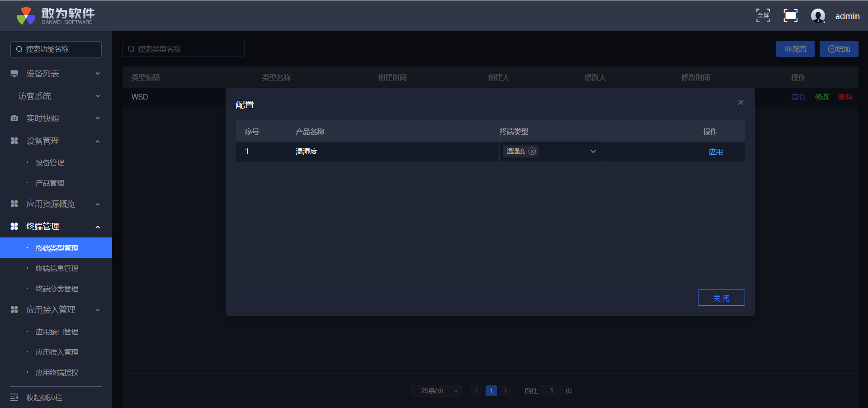The image size is (868, 408).
Task: Click the 产品名称 column header
Action: pos(310,132)
